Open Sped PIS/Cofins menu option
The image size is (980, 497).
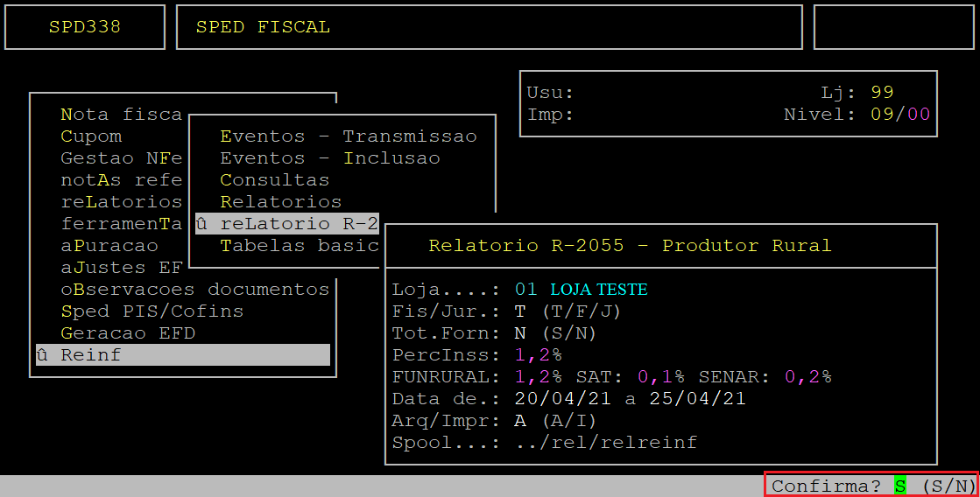click(x=152, y=311)
